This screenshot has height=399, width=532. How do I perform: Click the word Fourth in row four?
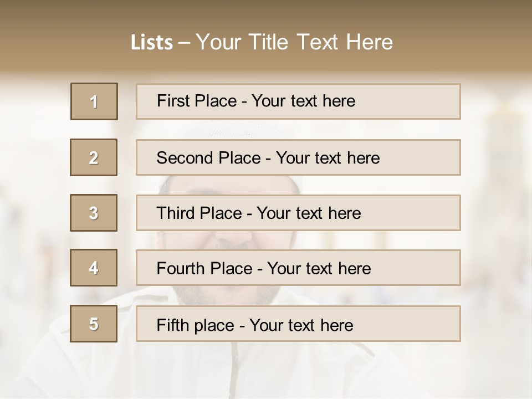coord(181,269)
